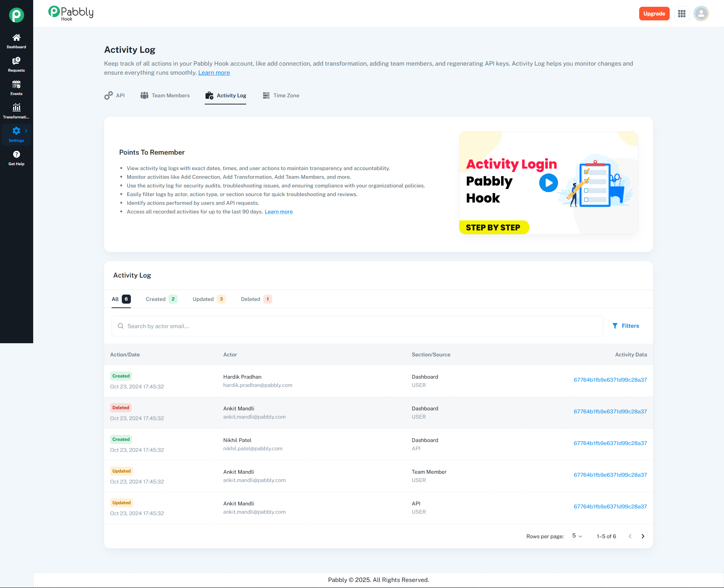Click the red Deleted status badge
This screenshot has height=588, width=724.
tap(121, 408)
